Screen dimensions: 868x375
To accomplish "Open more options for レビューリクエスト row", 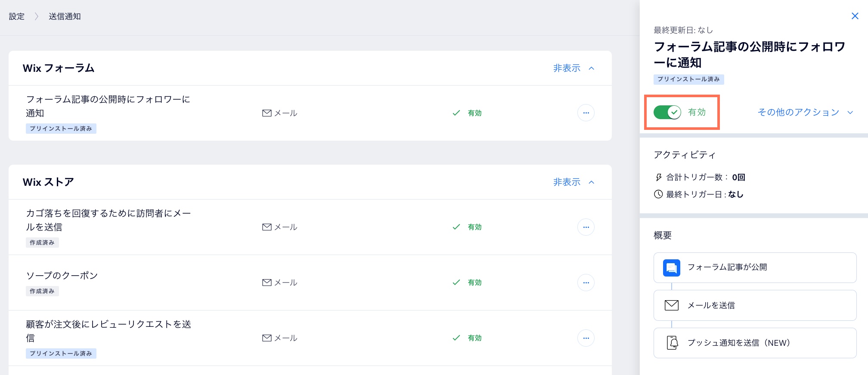I will pos(586,338).
